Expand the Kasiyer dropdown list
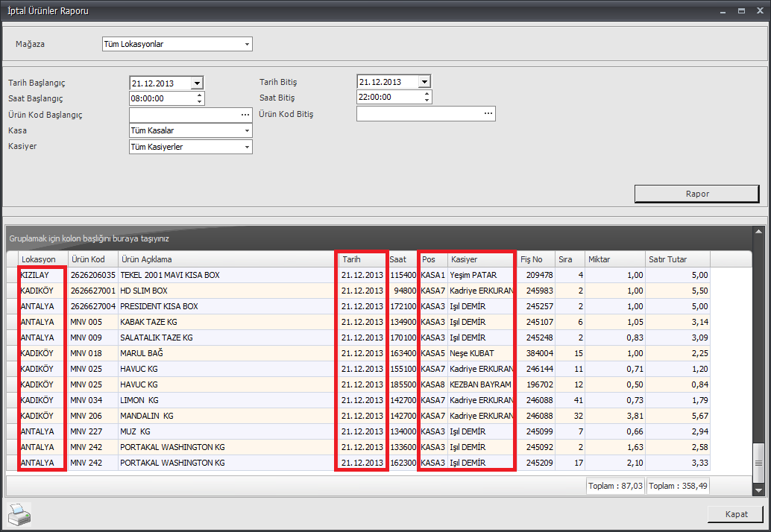The height and width of the screenshot is (532, 771). (246, 148)
